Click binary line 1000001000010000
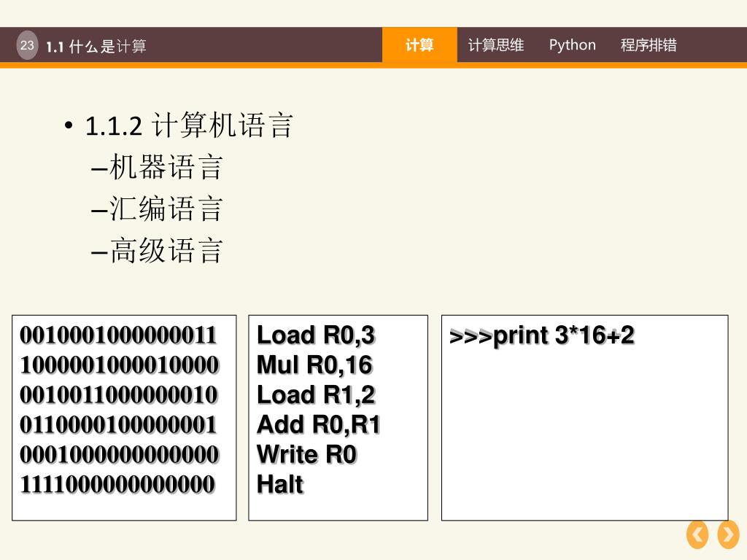 (120, 365)
